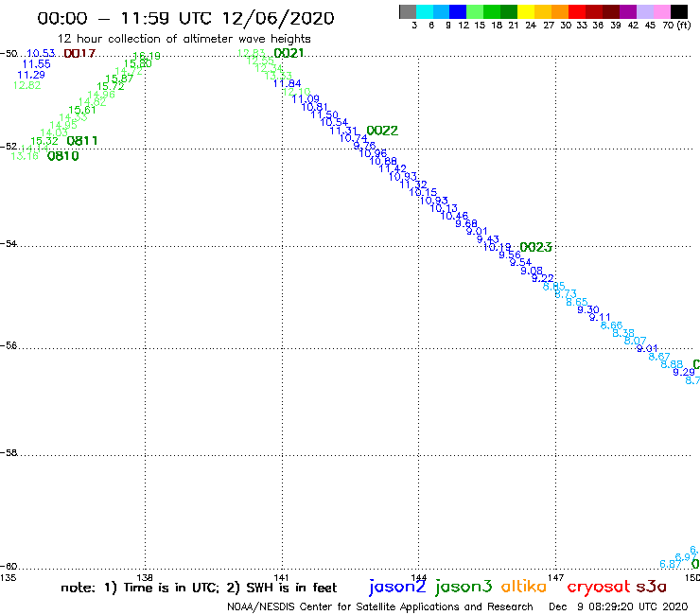Click the value '9.22'
700x615 pixels.
pos(543,278)
